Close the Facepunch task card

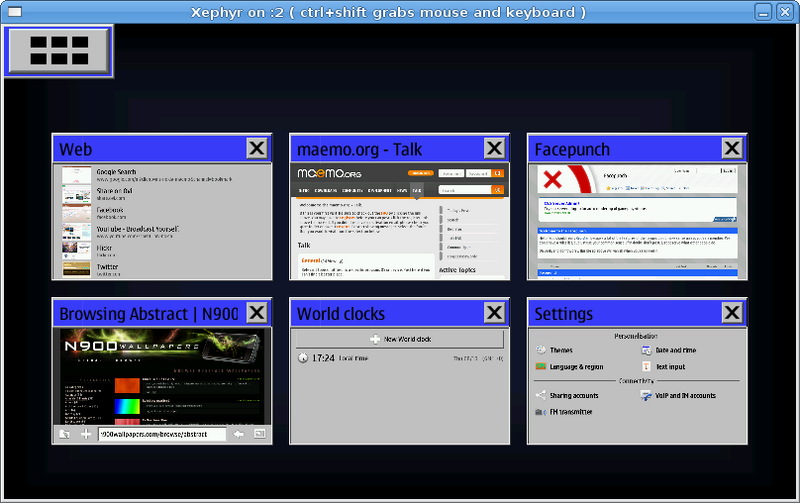(733, 148)
